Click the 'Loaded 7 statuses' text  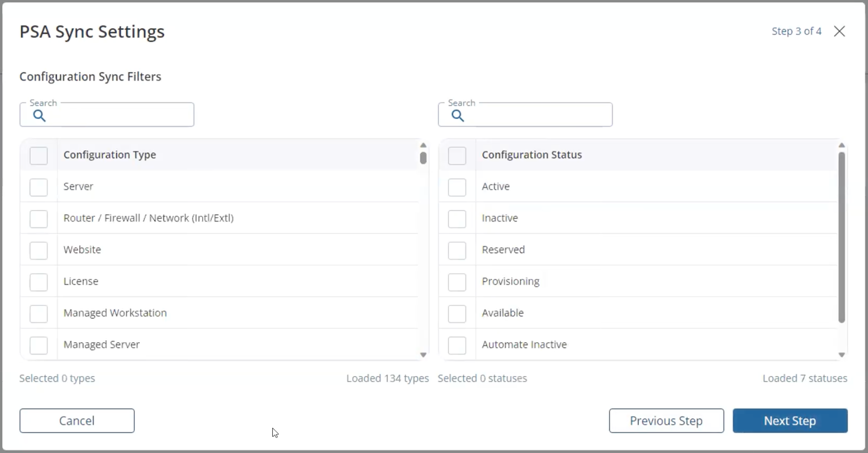(805, 378)
